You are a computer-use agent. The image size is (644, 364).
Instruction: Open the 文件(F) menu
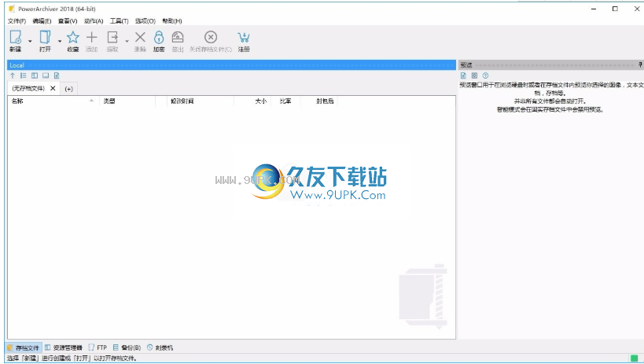[x=17, y=21]
